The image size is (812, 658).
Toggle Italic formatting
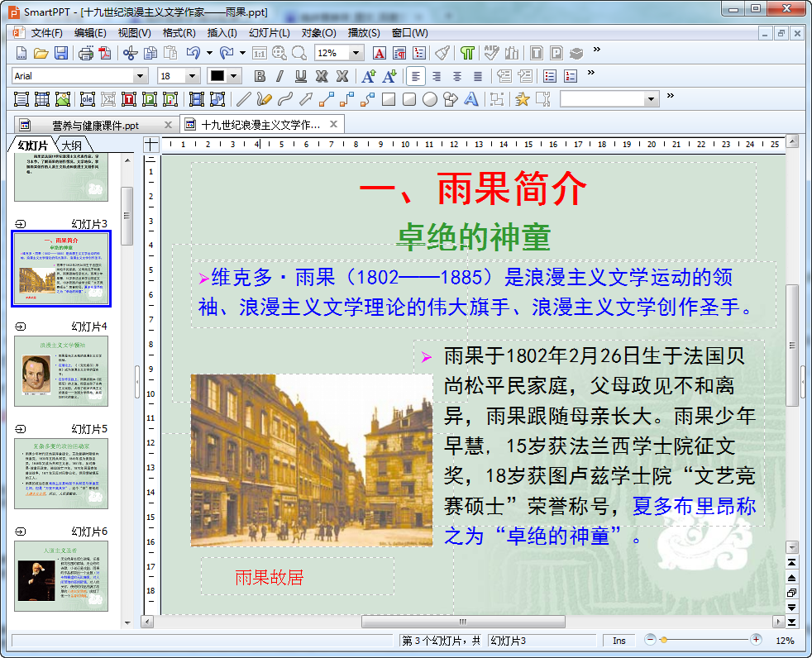(x=279, y=77)
